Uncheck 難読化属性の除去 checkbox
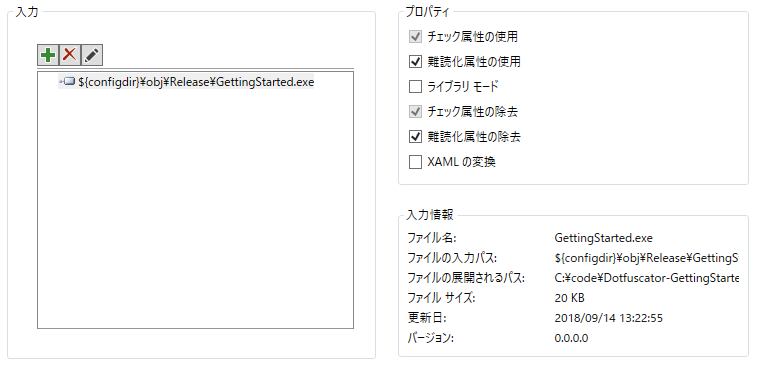The height and width of the screenshot is (367, 759). (x=415, y=138)
